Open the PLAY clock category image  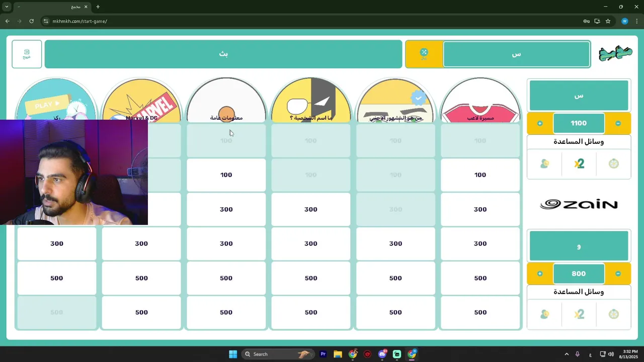(x=57, y=99)
